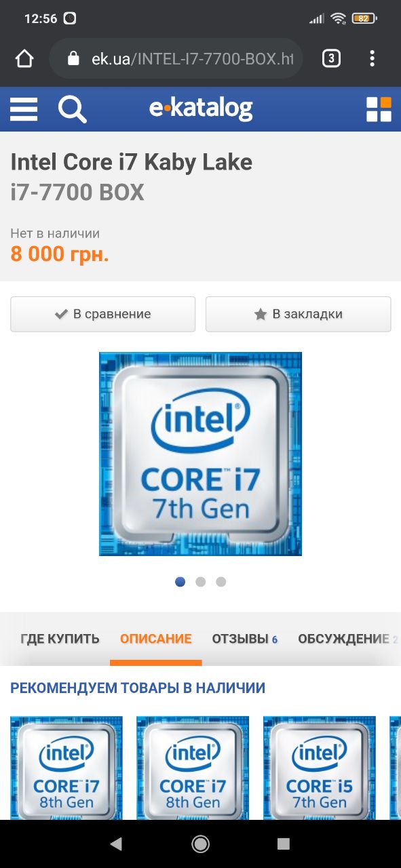Open the Core i5 7th Gen thumbnail
This screenshot has width=401, height=868.
pos(319,768)
